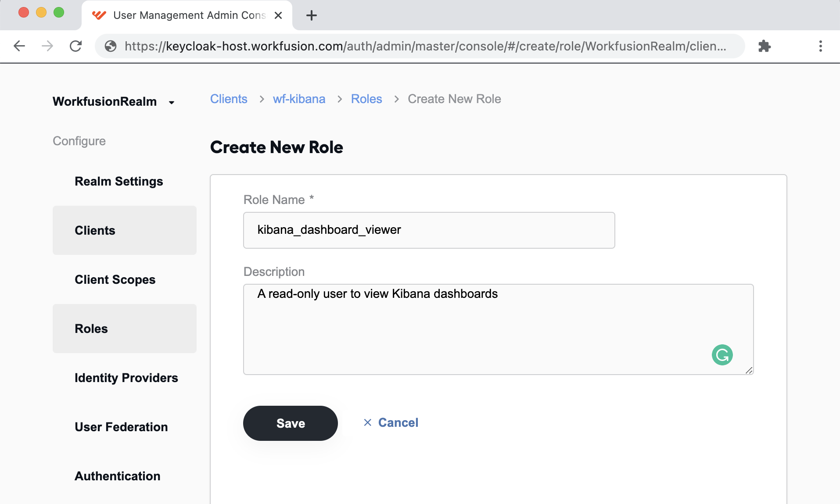840x504 pixels.
Task: Click the Create New Role page heading
Action: point(276,147)
